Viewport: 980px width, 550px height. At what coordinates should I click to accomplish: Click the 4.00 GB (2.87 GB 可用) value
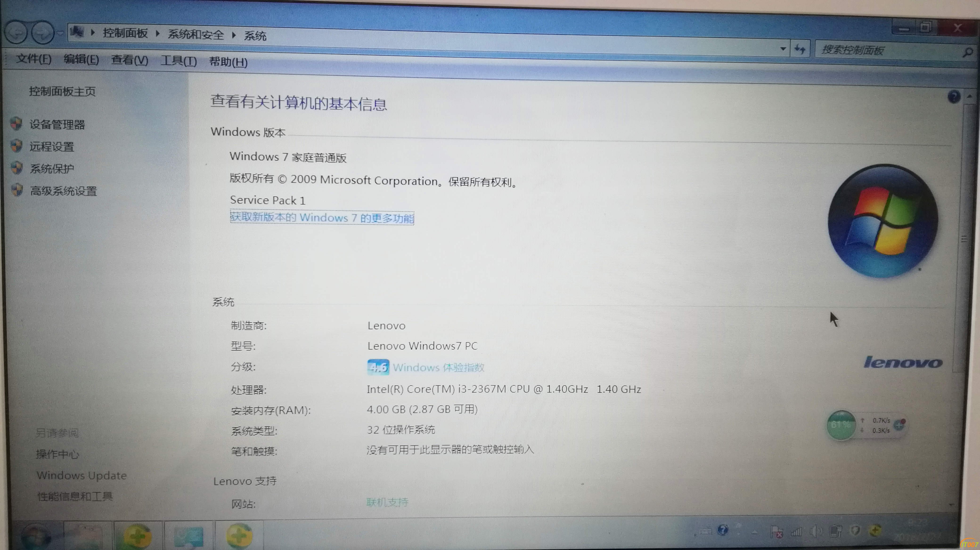click(422, 409)
